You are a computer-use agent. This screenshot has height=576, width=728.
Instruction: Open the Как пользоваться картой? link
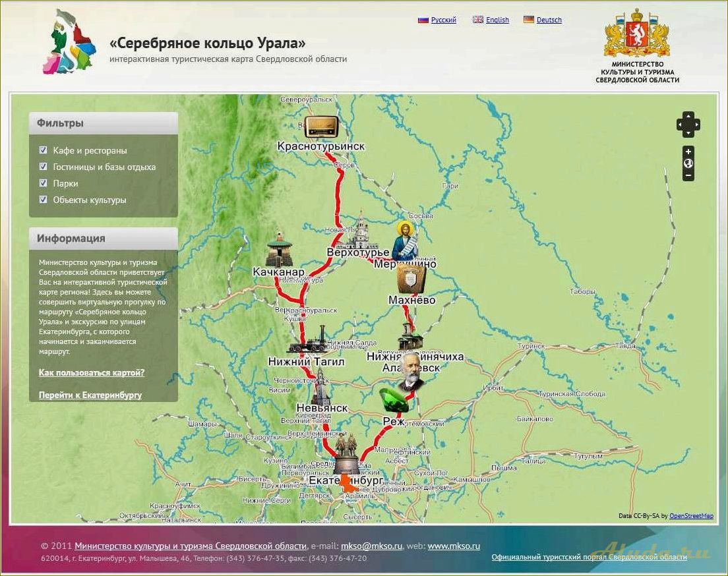tap(92, 373)
